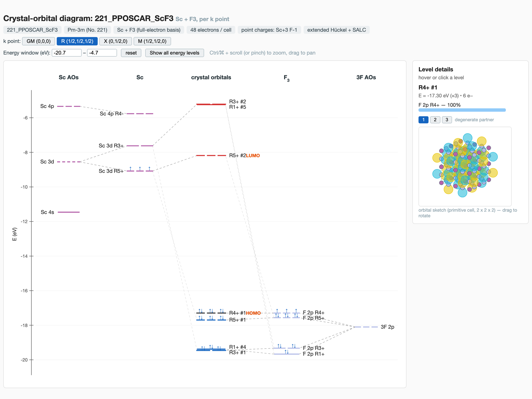
Task: Click the F 2p R3+ fragment level
Action: 286,348
